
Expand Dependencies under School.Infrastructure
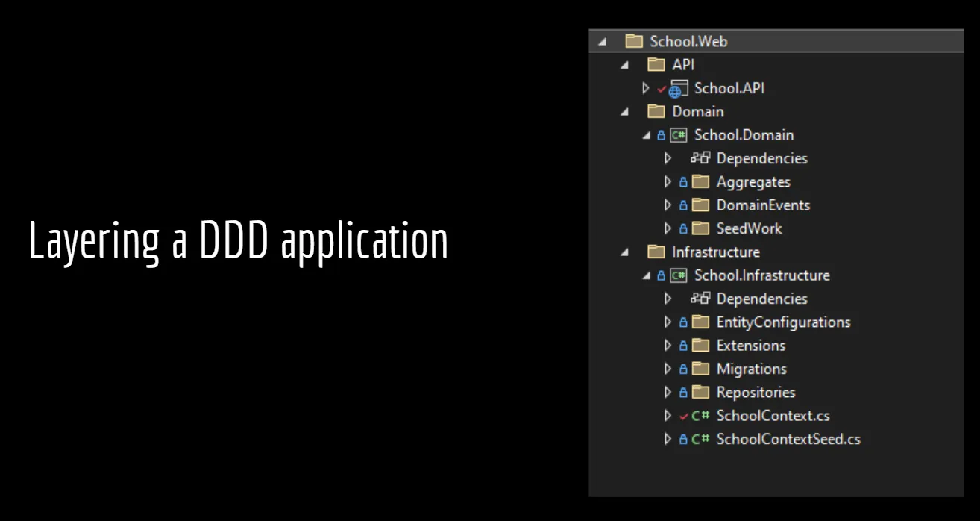click(x=668, y=299)
